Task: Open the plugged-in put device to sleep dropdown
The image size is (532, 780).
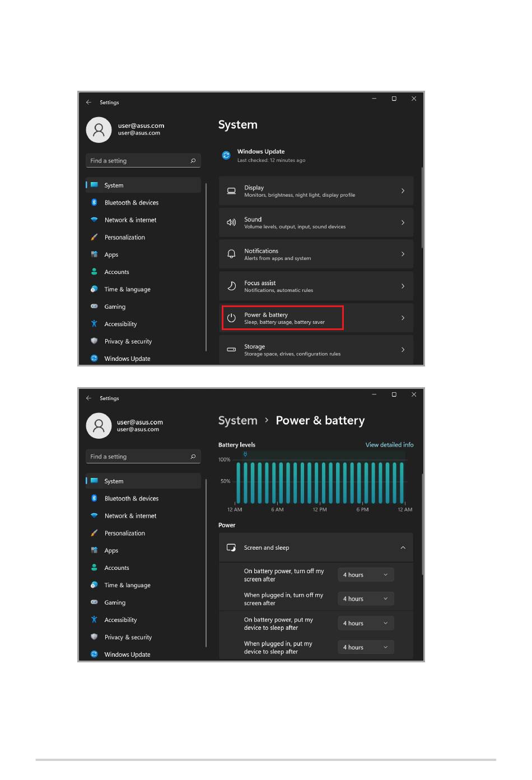Action: (x=366, y=647)
